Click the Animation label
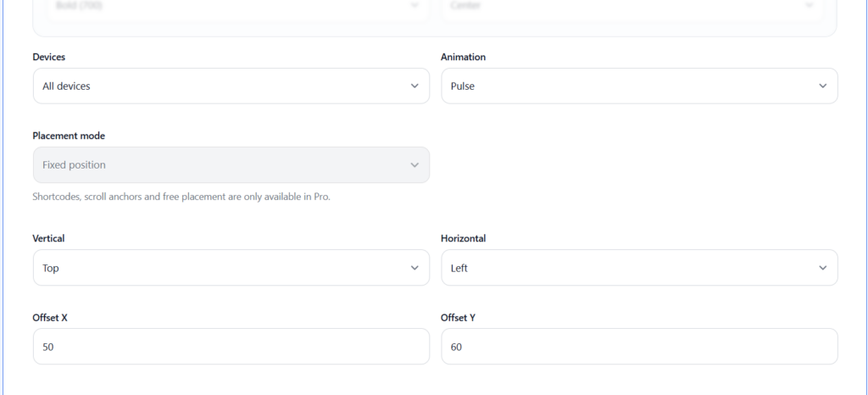 coord(463,57)
